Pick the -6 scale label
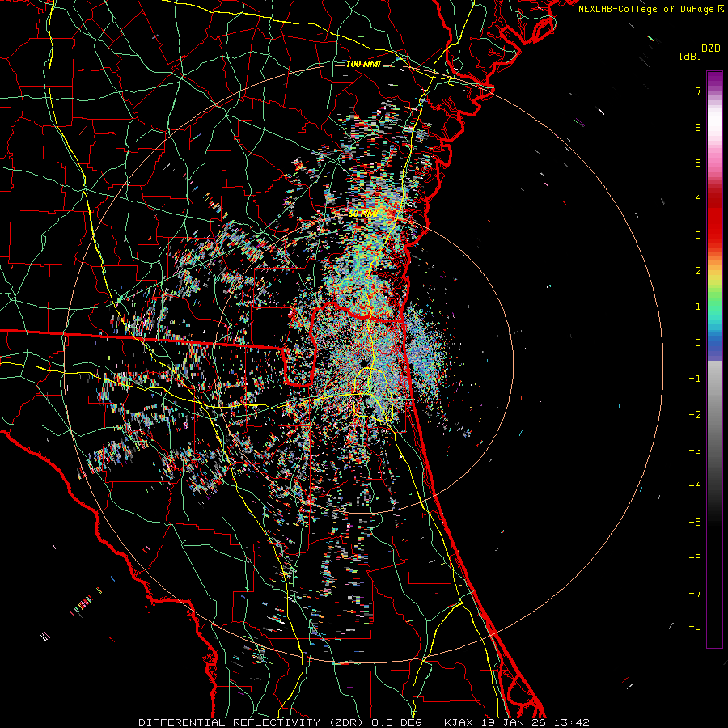This screenshot has height=728, width=728. [695, 558]
